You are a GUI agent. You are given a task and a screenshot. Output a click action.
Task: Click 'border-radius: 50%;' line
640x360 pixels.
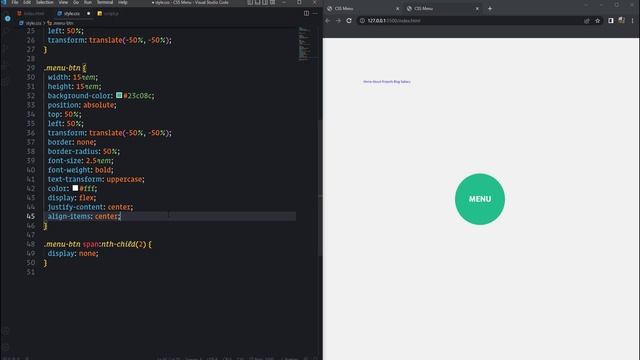84,151
